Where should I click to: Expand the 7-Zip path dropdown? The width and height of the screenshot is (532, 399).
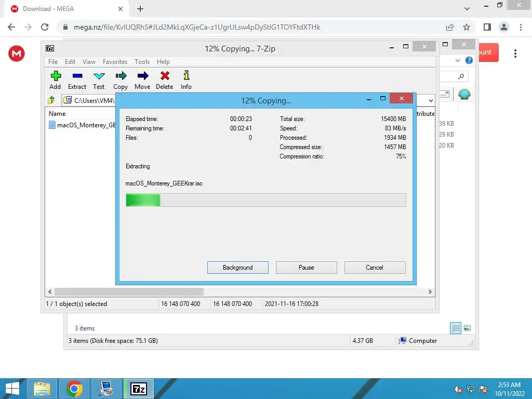pos(431,100)
